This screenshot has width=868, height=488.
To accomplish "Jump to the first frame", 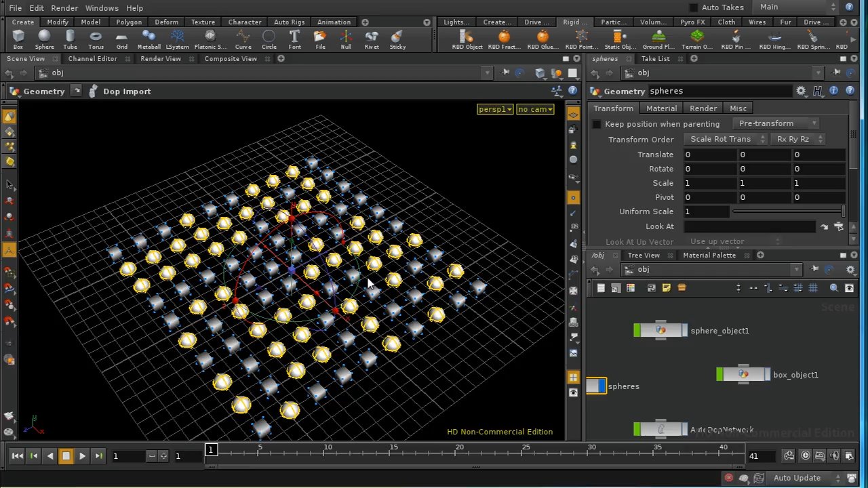I will pos(18,456).
